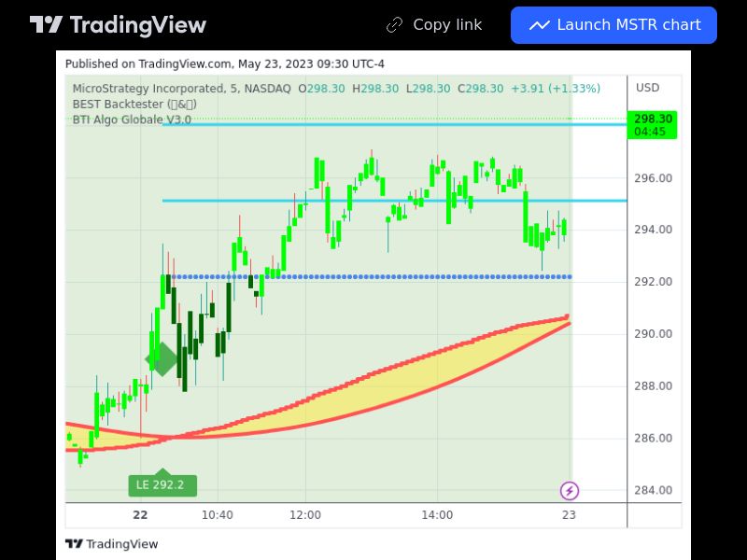
Task: Click the TradingView logo in header
Action: 118,25
